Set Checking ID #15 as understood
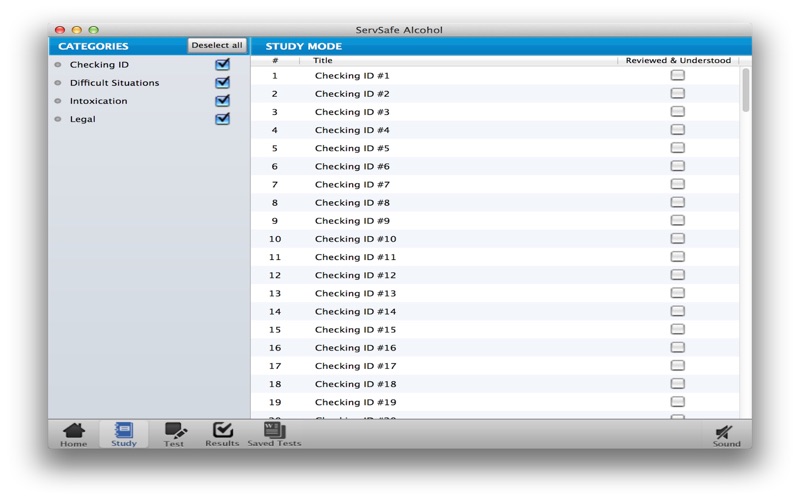Screen dimensions: 800x500 pyautogui.click(x=678, y=329)
